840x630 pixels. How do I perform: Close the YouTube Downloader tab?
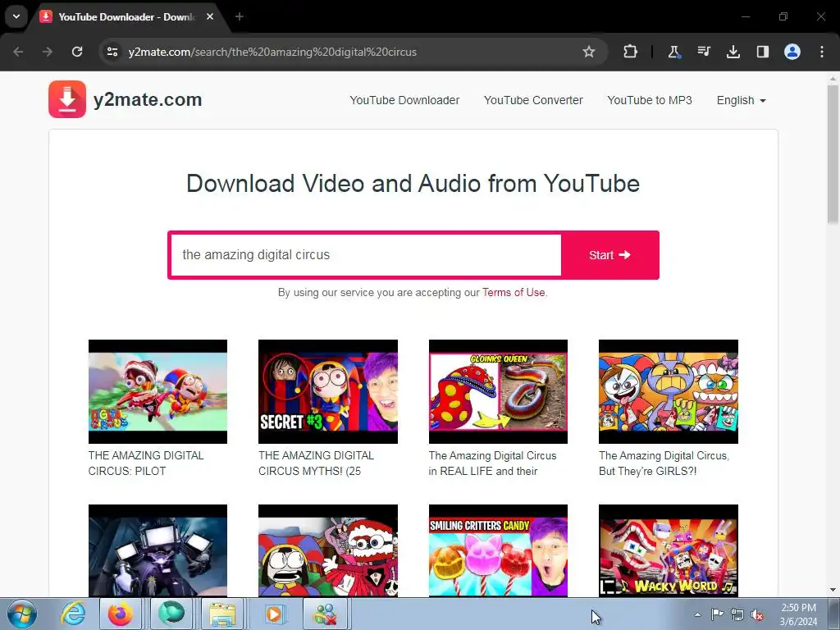[x=210, y=16]
